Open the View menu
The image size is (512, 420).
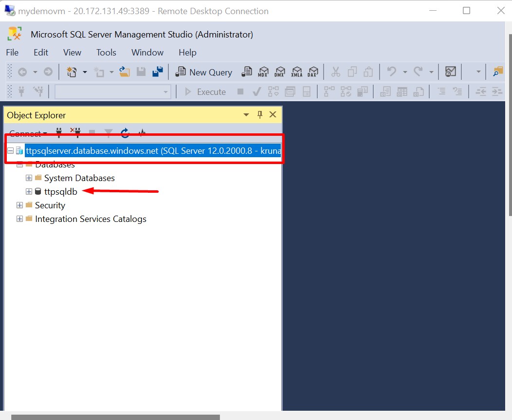[x=72, y=53]
